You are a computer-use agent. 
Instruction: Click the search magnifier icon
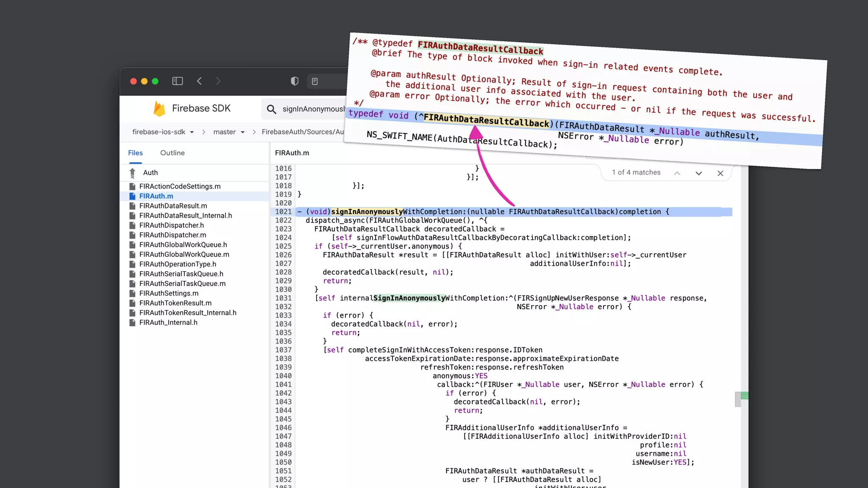pos(271,109)
